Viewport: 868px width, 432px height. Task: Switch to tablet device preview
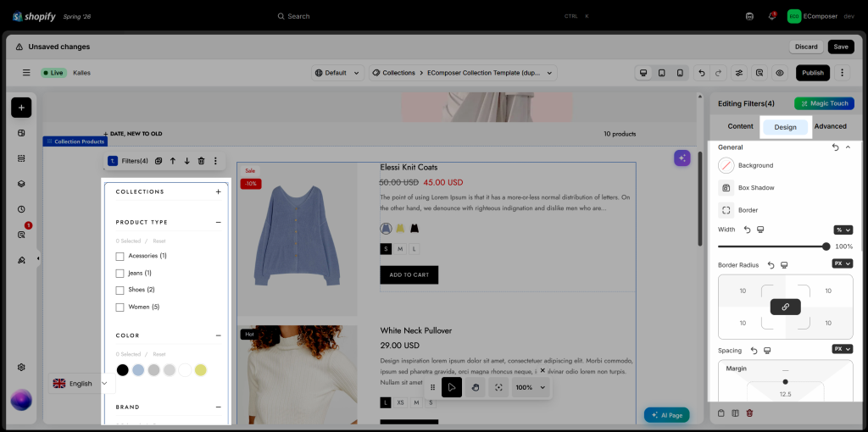point(661,73)
